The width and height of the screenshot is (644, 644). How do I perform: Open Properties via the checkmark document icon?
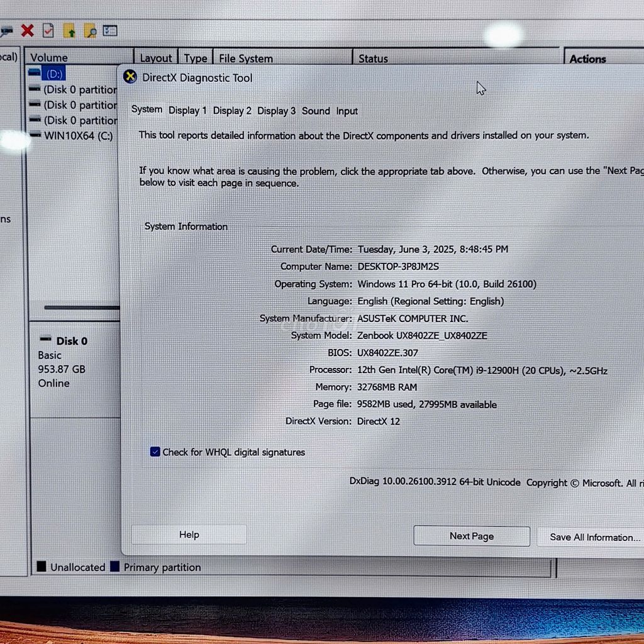[x=48, y=31]
